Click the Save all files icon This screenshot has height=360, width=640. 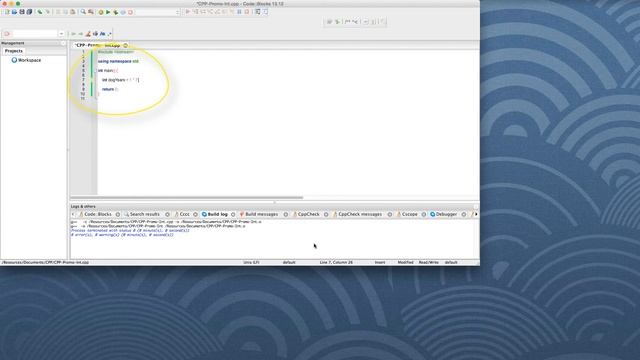(x=29, y=12)
